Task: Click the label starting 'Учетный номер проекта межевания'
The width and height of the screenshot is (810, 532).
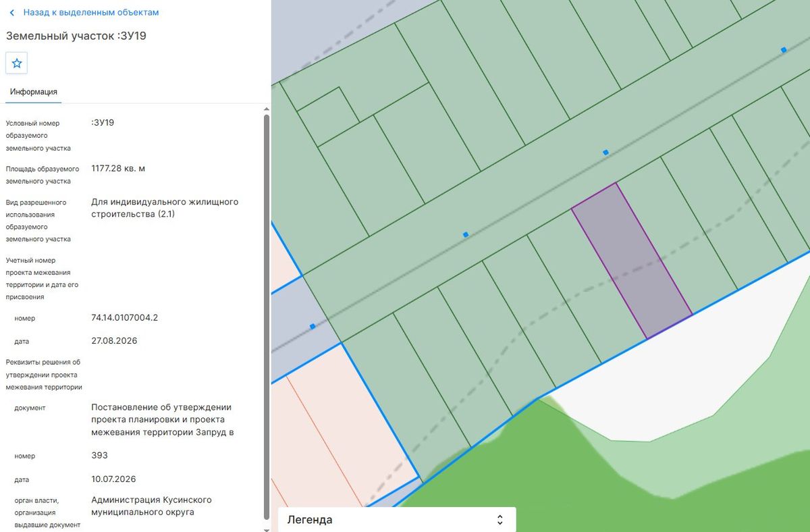Action: 42,278
